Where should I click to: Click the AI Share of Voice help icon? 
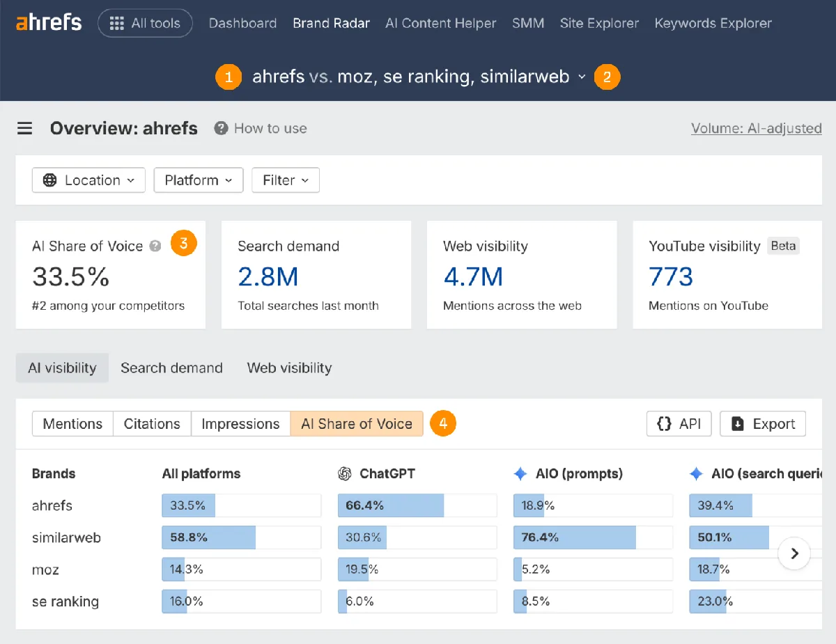[156, 246]
